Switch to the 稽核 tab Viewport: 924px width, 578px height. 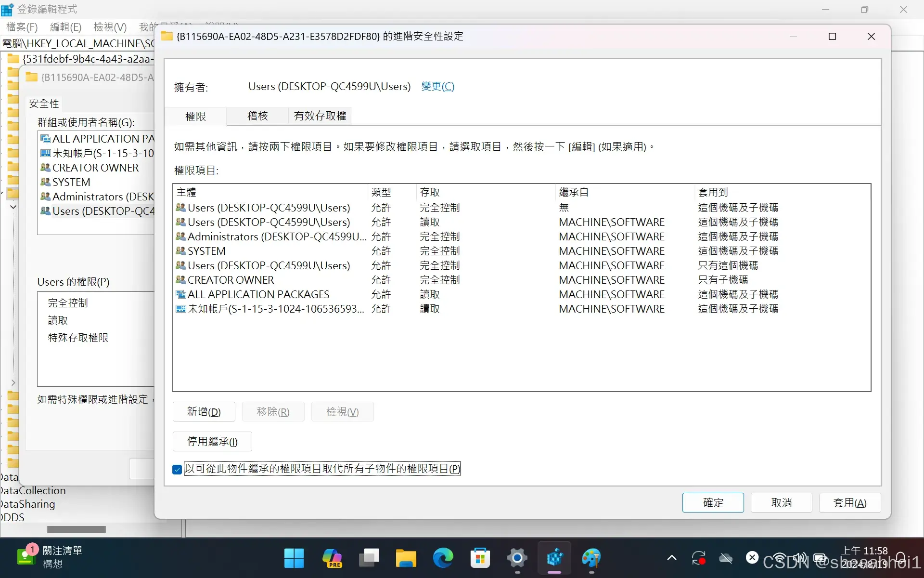(257, 116)
